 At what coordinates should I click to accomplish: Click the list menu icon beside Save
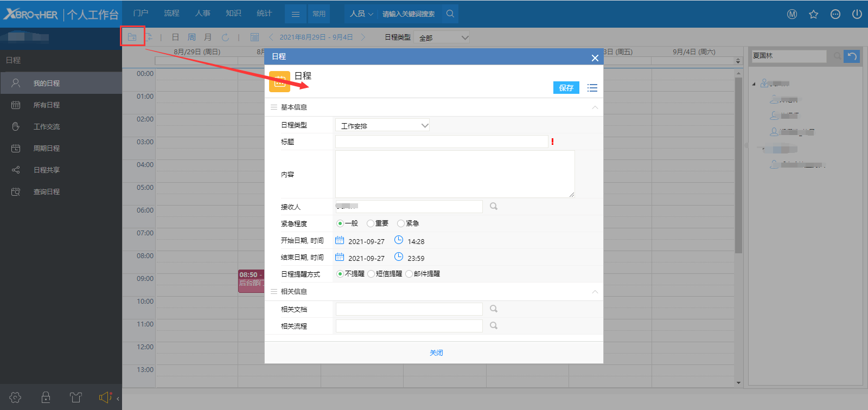pos(592,88)
